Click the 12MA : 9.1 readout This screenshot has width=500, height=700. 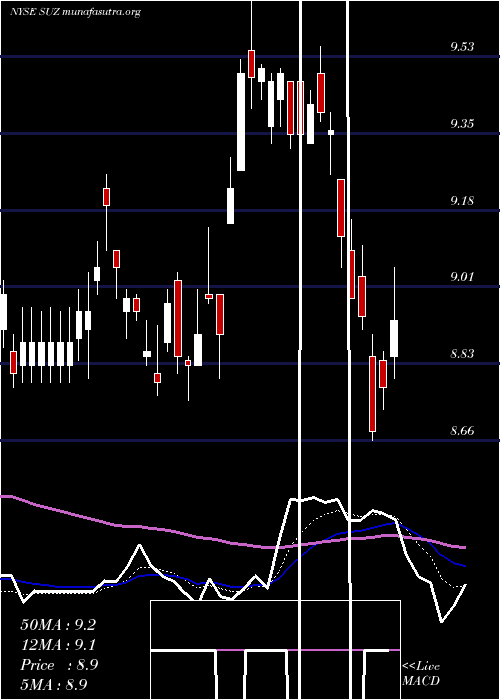58,645
